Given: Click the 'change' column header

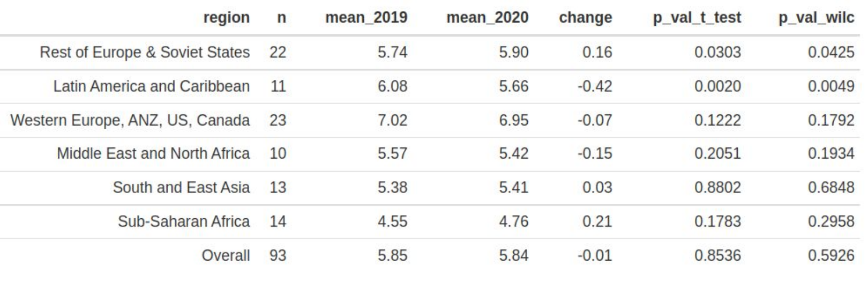Looking at the screenshot, I should (585, 18).
